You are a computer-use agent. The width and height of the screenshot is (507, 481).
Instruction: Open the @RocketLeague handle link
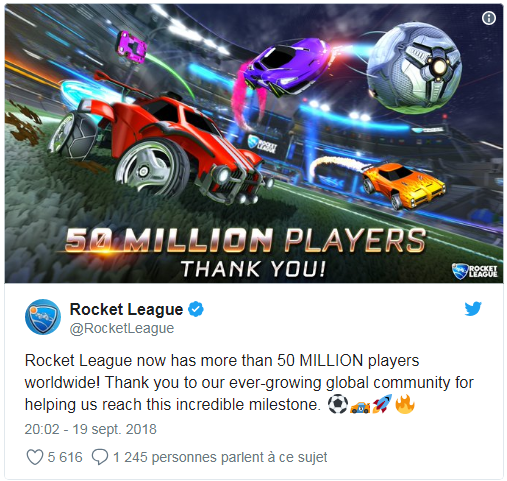pos(122,328)
